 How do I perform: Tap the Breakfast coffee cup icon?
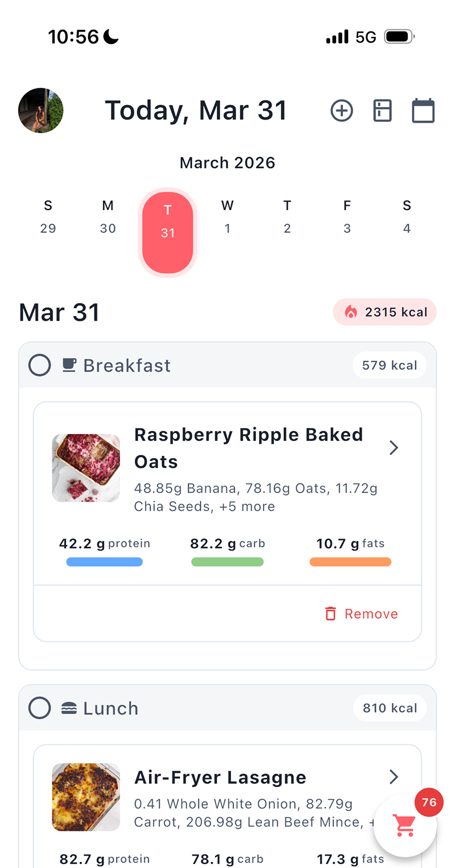(x=69, y=365)
